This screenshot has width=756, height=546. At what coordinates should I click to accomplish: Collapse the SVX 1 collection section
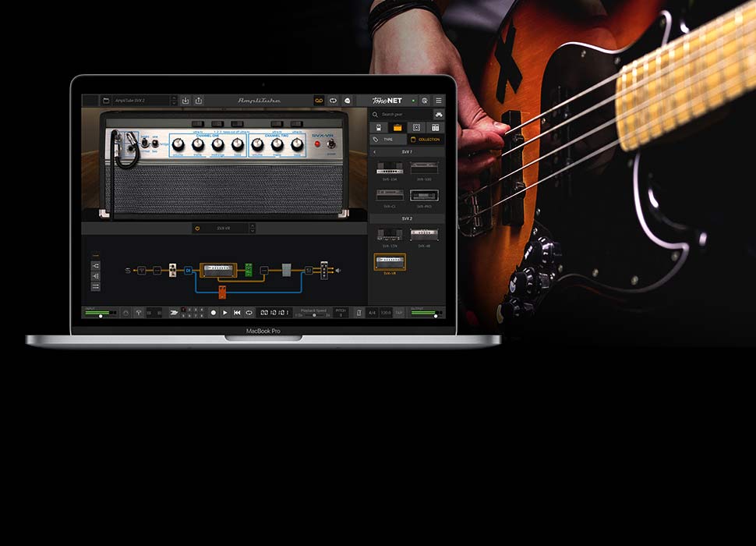click(x=375, y=151)
